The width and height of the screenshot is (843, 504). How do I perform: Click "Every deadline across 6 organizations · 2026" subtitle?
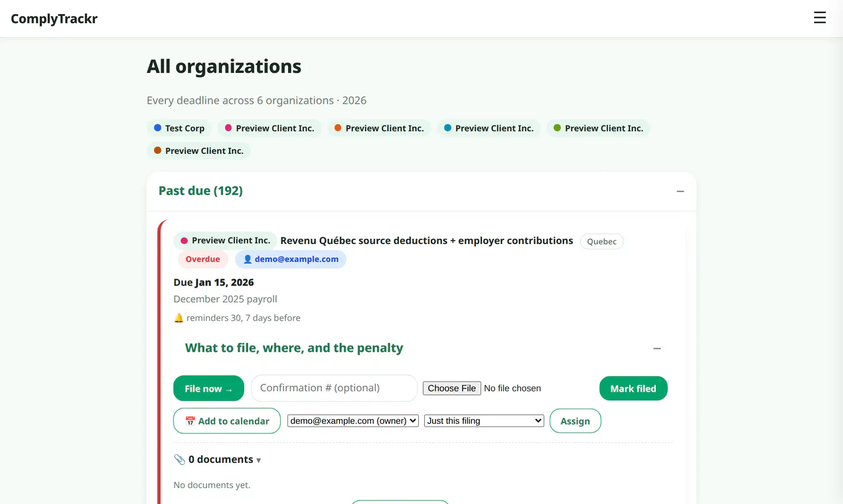click(256, 101)
